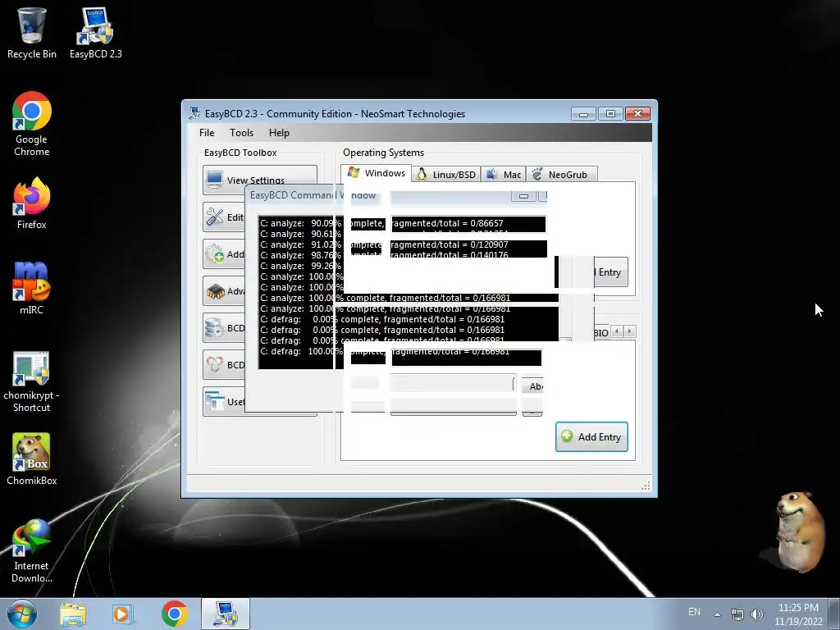Image resolution: width=840 pixels, height=630 pixels.
Task: Click the Operating Systems group label
Action: [384, 153]
